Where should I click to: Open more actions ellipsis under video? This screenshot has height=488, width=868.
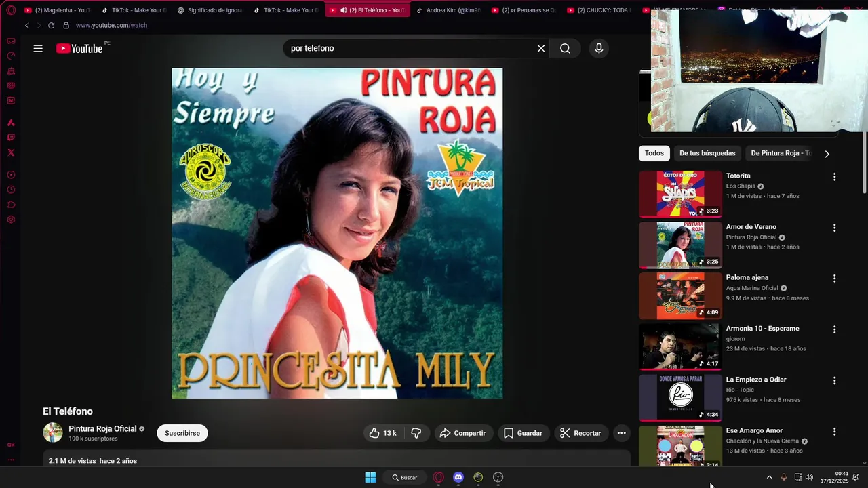621,433
